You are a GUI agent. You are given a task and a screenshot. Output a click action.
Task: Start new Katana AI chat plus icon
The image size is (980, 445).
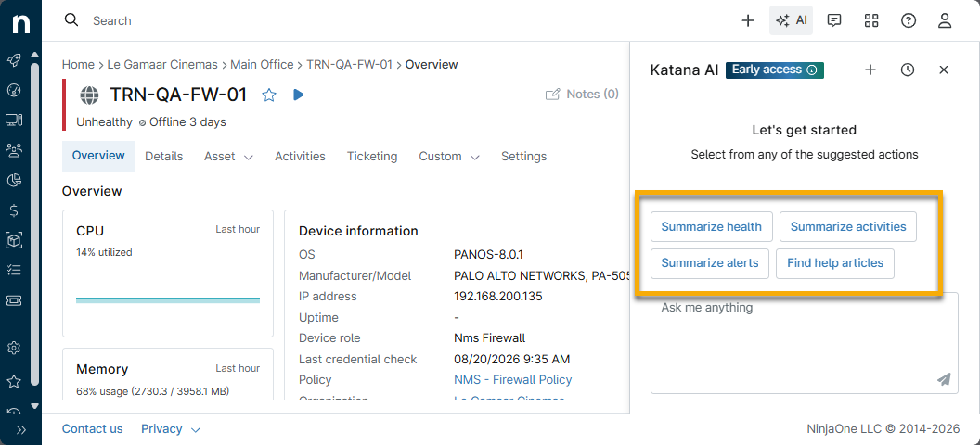click(x=870, y=70)
